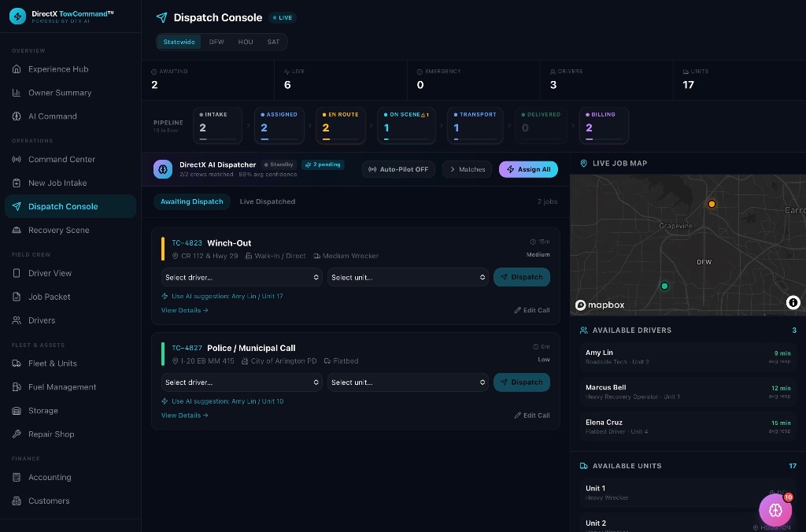Click the Mapbox info icon on map
Image resolution: width=806 pixels, height=532 pixels.
(x=793, y=303)
